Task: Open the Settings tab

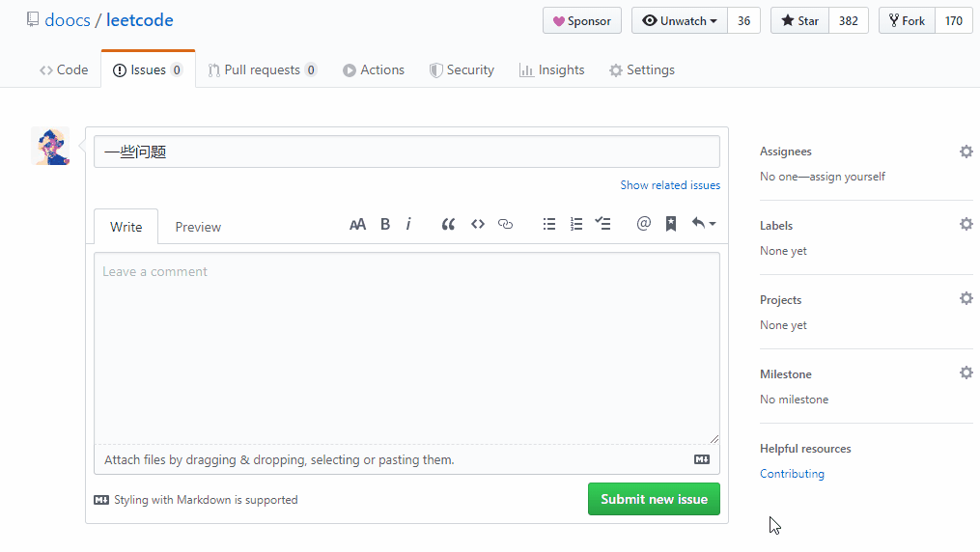Action: click(642, 69)
